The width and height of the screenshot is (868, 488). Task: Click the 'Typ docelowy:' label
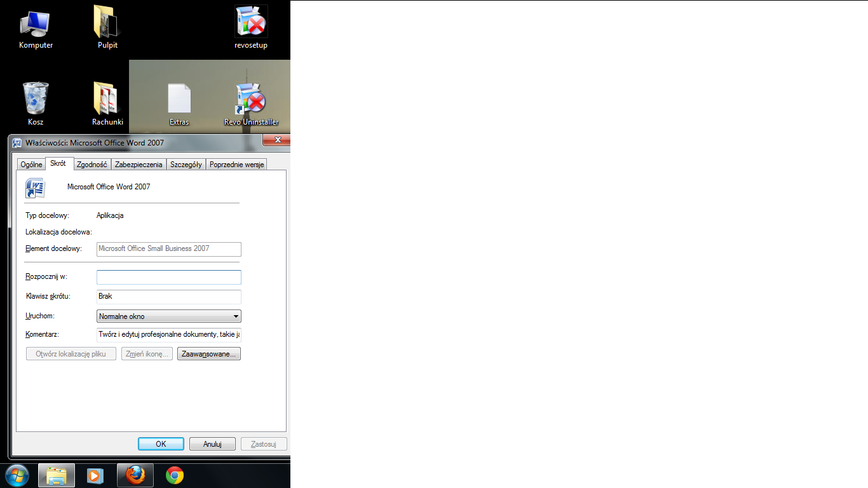48,216
